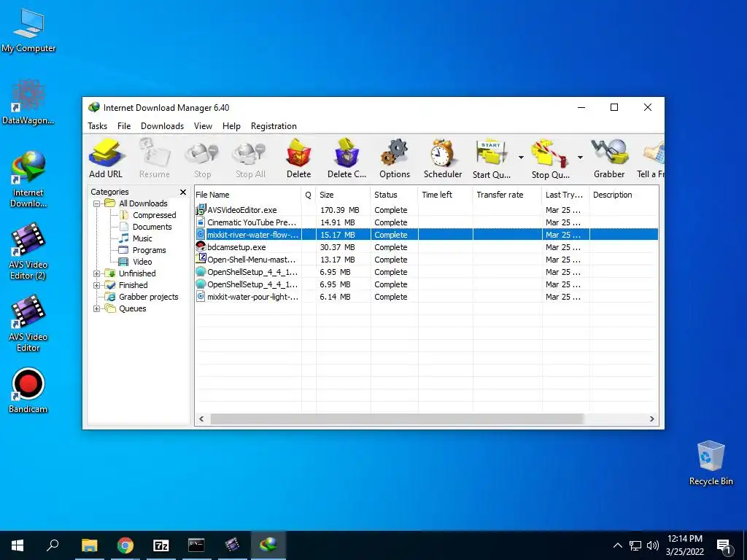
Task: Select Video category in tree
Action: tap(142, 262)
